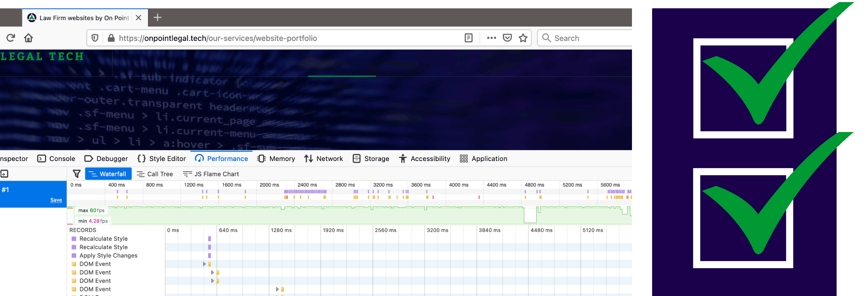Click the browser reload icon

click(x=10, y=38)
